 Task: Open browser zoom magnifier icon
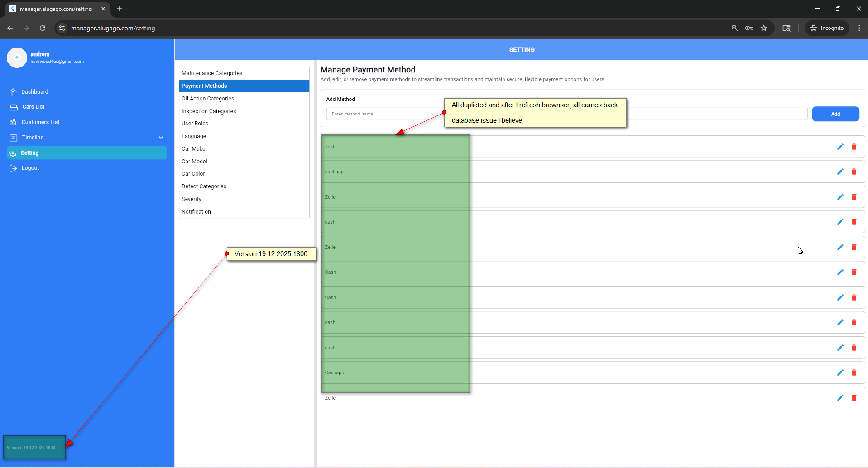[x=734, y=28]
